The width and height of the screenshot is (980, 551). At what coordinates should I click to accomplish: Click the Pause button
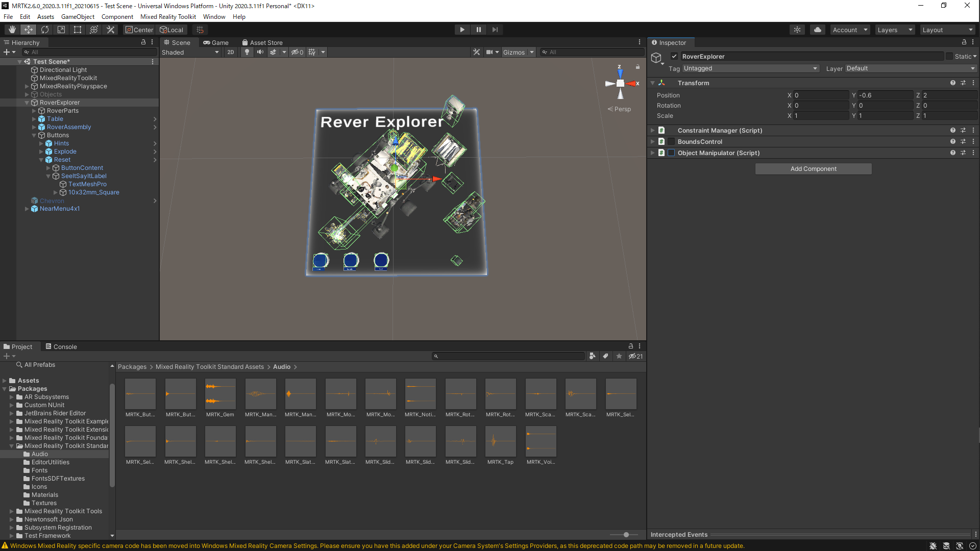tap(478, 30)
